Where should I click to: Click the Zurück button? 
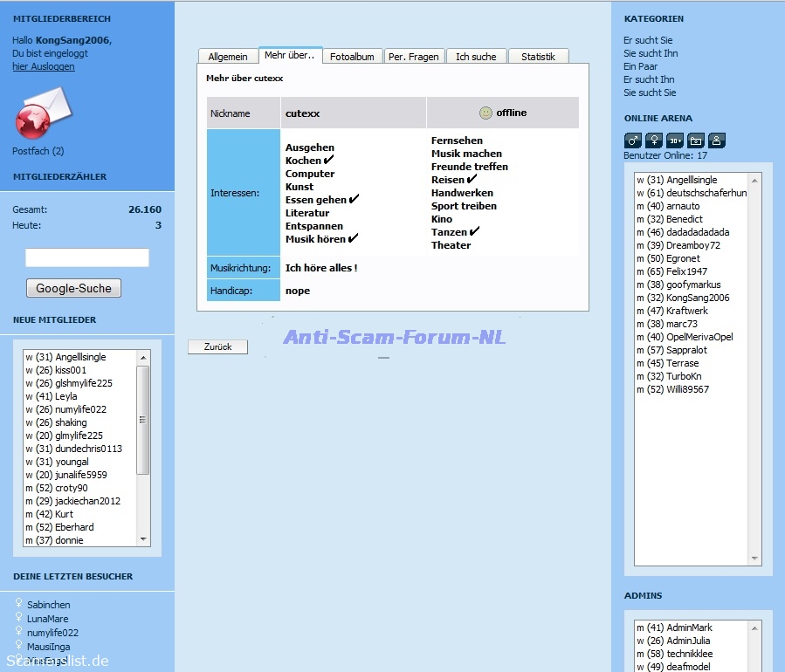(217, 346)
